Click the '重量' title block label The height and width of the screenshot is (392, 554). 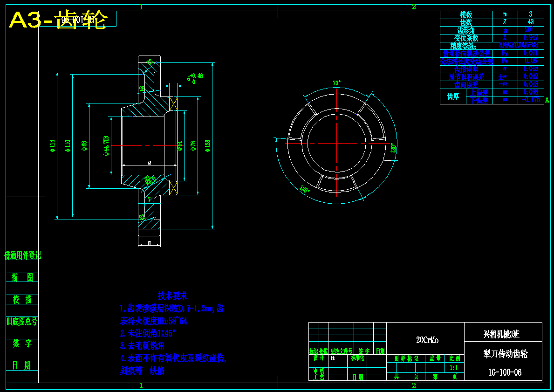[x=435, y=358]
